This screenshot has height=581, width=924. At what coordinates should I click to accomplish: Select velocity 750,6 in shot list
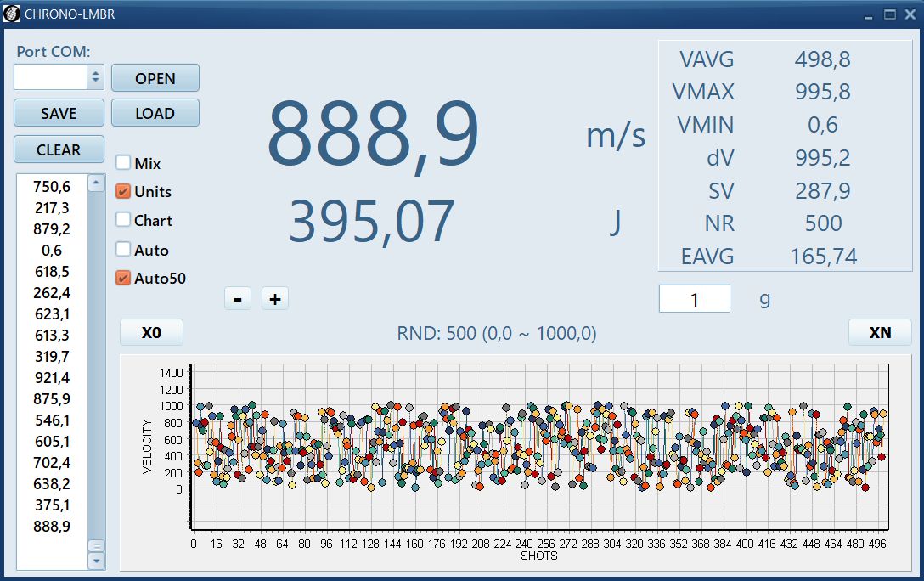coord(52,187)
